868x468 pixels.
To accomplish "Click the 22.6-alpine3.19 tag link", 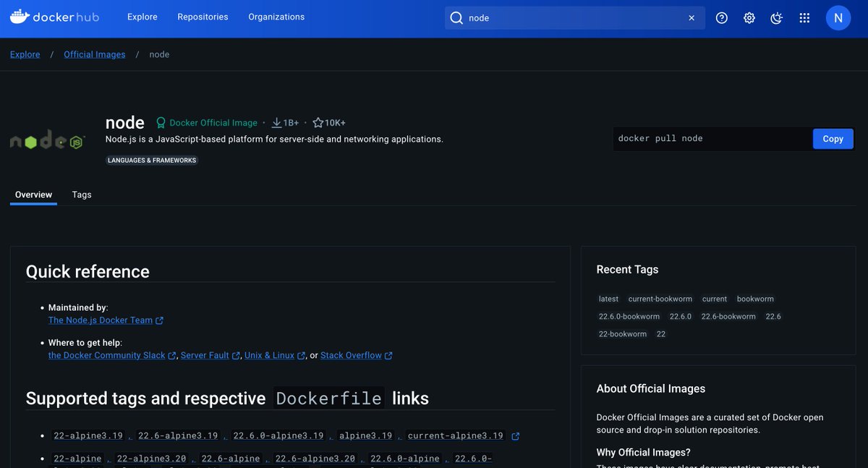I will coord(178,436).
